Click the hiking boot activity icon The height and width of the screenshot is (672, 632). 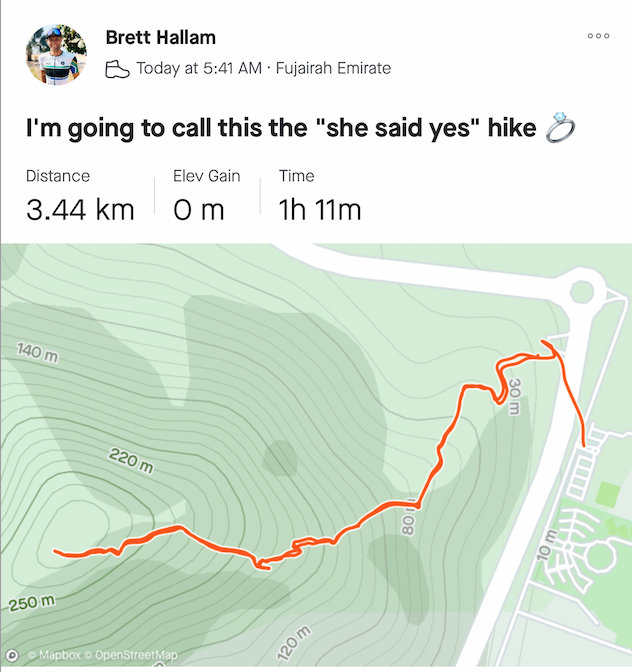pyautogui.click(x=117, y=69)
